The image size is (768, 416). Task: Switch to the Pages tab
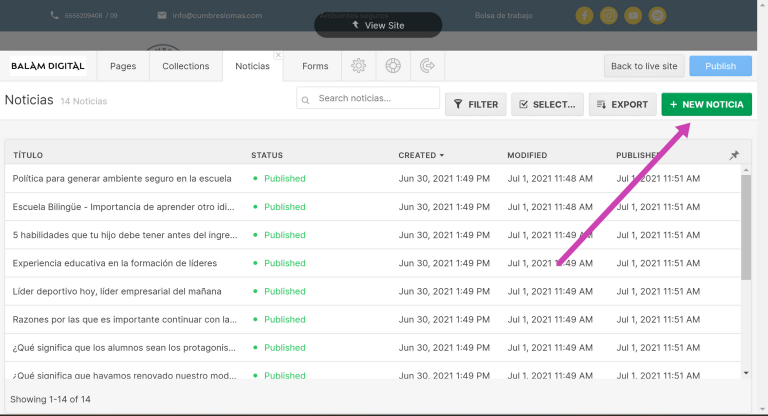pos(123,66)
